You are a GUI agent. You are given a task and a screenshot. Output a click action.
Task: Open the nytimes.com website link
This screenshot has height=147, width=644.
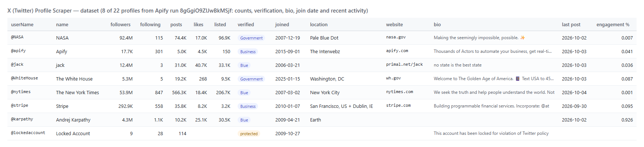[399, 92]
